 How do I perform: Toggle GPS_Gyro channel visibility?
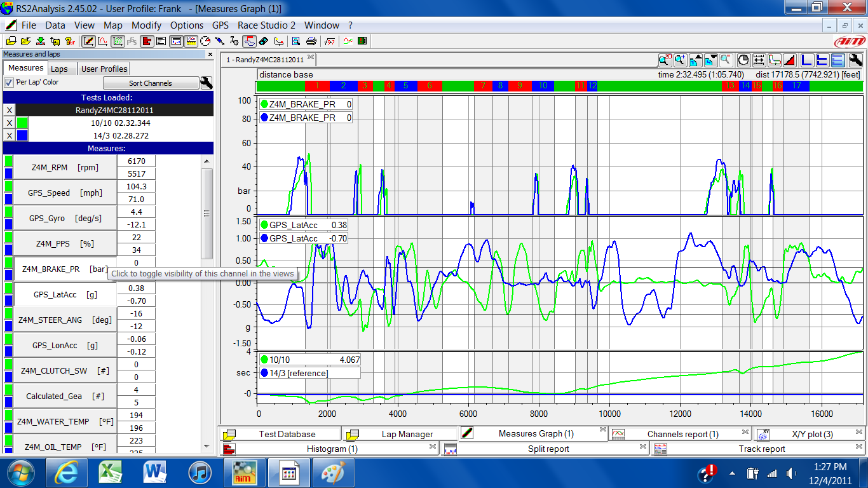pyautogui.click(x=65, y=218)
